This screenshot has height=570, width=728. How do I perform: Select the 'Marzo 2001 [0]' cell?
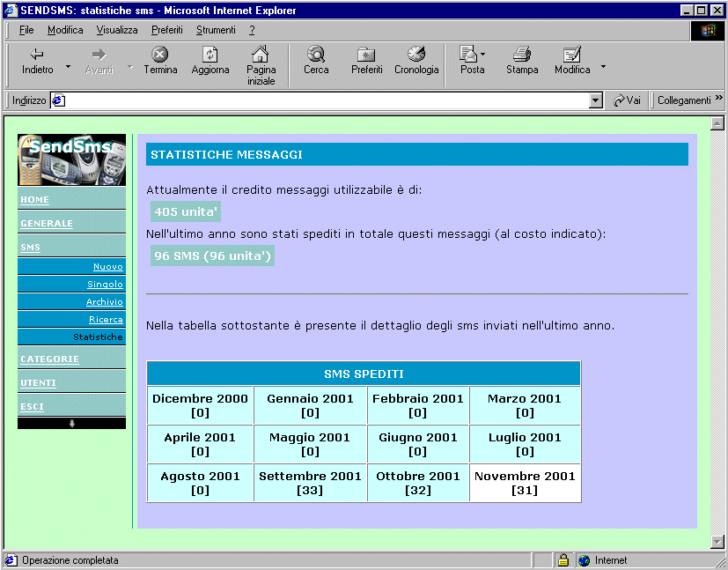pyautogui.click(x=526, y=405)
